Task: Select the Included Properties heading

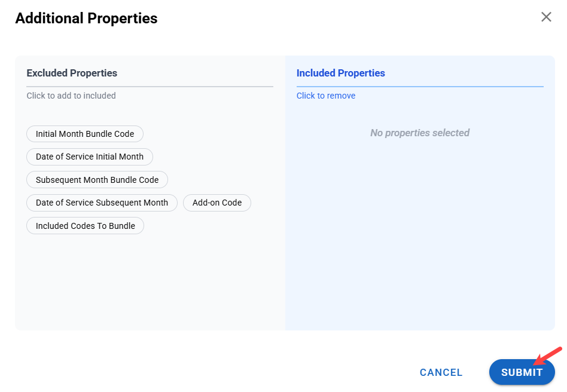Action: [x=341, y=73]
